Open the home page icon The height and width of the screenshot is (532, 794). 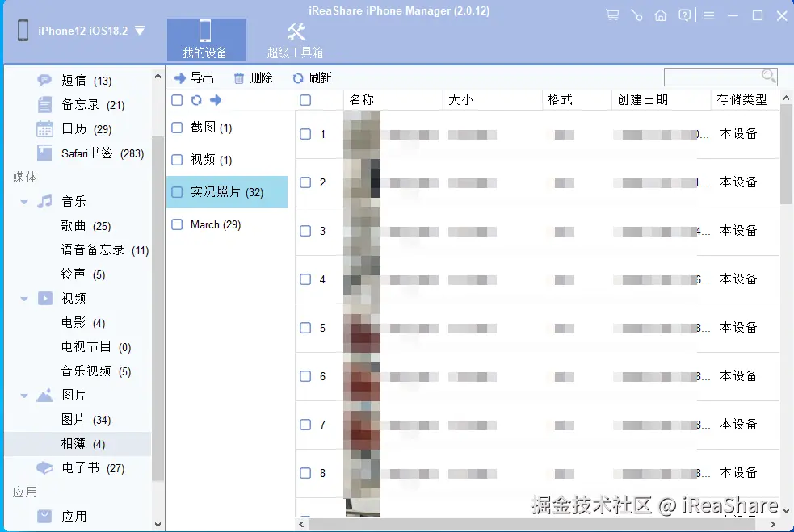click(x=661, y=15)
